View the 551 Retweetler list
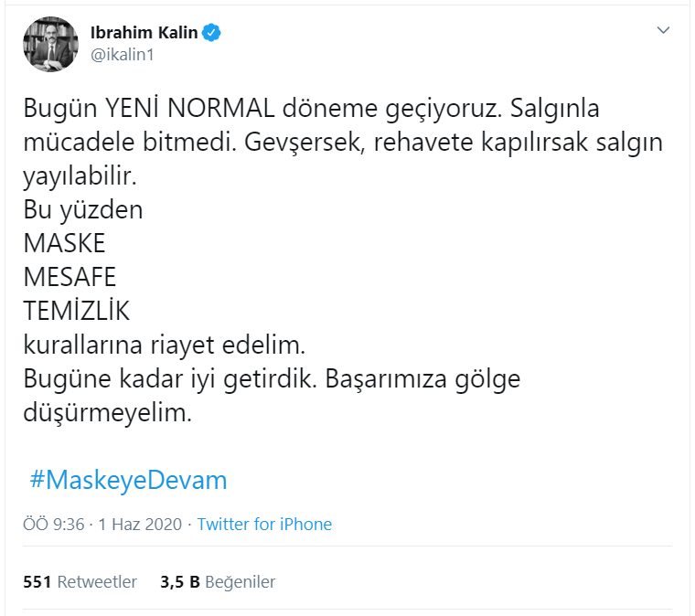 coord(80,581)
